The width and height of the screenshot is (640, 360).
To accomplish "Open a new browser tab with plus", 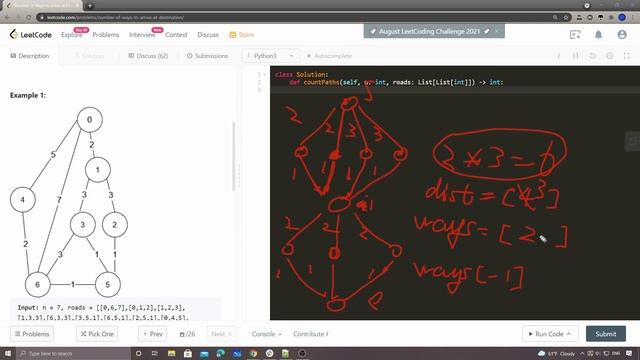I will [x=90, y=6].
